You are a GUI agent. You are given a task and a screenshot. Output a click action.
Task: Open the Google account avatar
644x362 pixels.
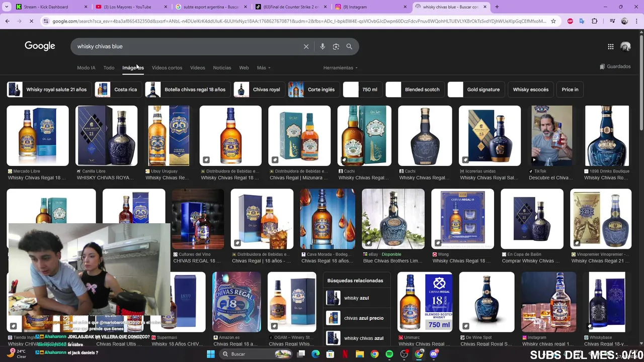625,46
